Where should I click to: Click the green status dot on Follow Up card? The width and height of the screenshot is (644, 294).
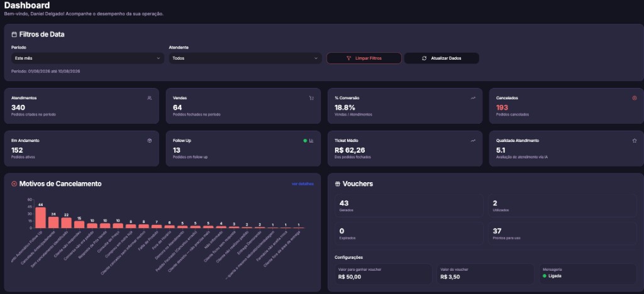305,141
